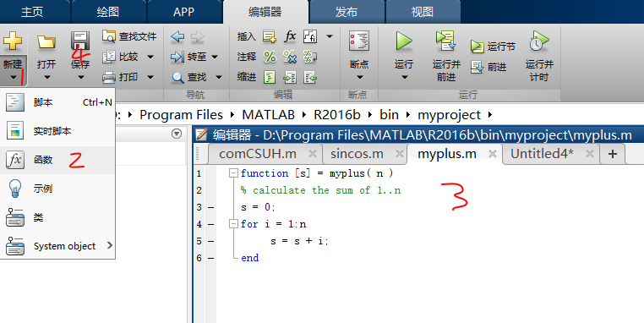Click the Program Files path segment
644x323 pixels.
[181, 115]
